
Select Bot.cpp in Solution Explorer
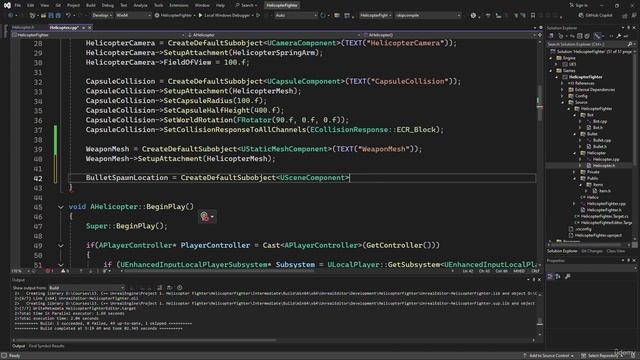[600, 121]
